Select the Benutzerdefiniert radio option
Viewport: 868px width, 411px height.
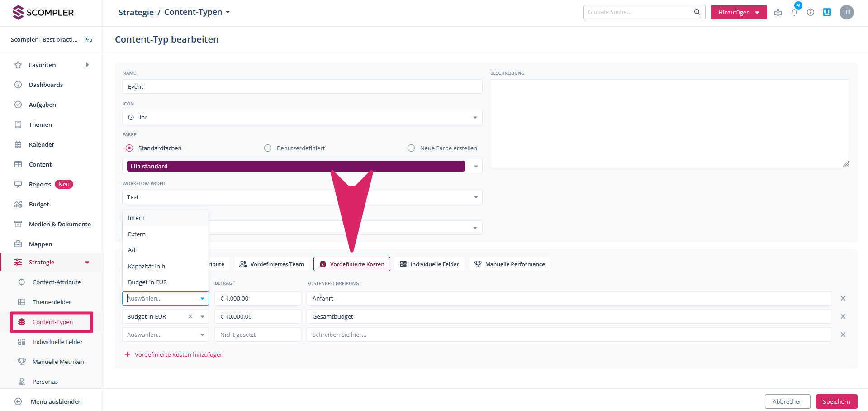tap(268, 148)
